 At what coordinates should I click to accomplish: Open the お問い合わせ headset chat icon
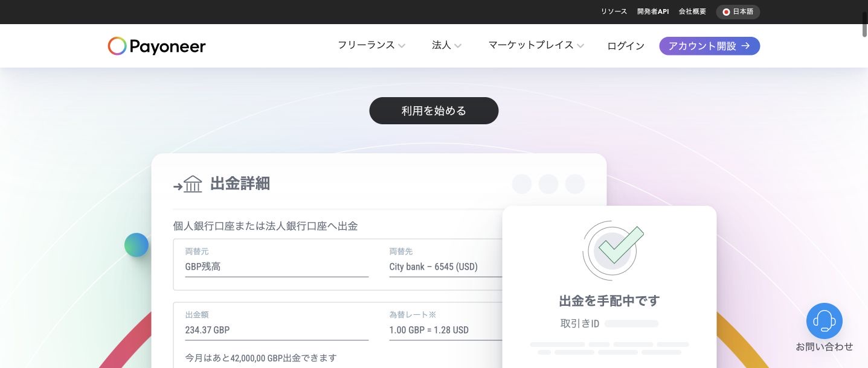coord(824,320)
